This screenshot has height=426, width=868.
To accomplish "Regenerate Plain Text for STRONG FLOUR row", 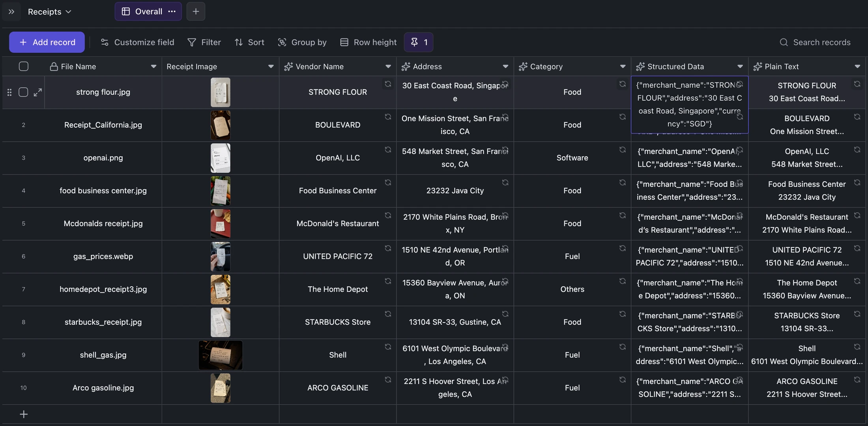I will tap(857, 84).
